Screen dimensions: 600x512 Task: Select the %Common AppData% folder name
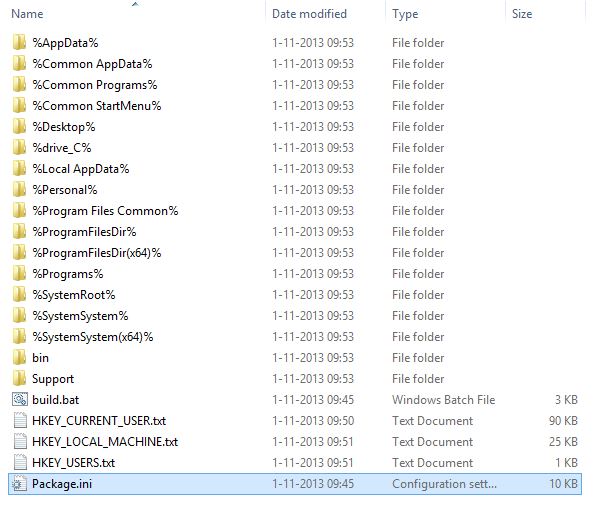[x=85, y=64]
